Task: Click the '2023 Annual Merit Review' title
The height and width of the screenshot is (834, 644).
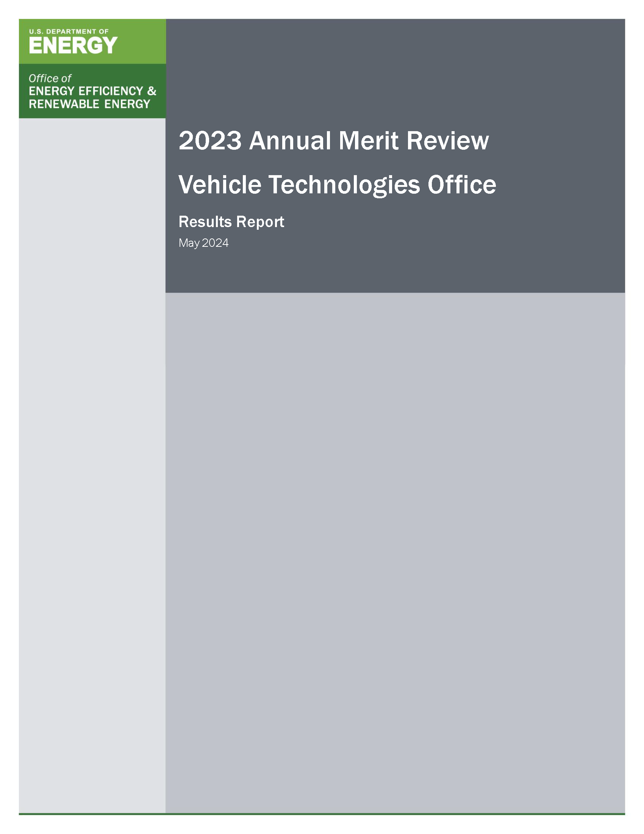Action: (334, 141)
